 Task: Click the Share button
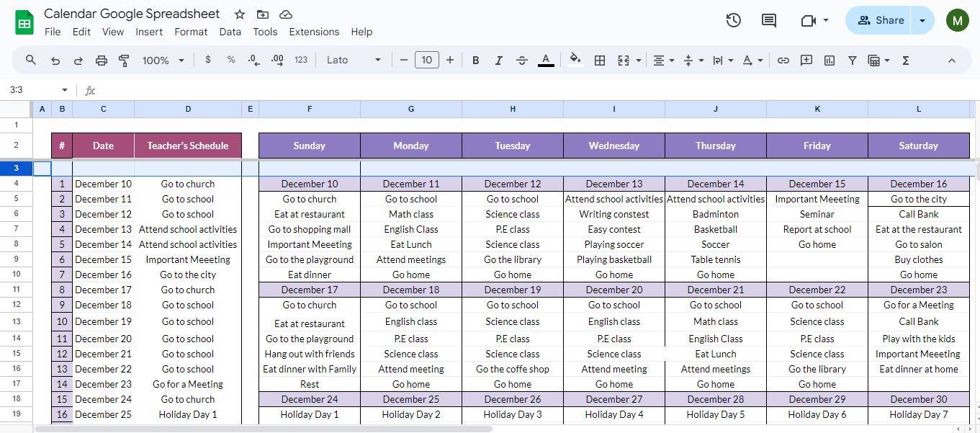[x=880, y=20]
